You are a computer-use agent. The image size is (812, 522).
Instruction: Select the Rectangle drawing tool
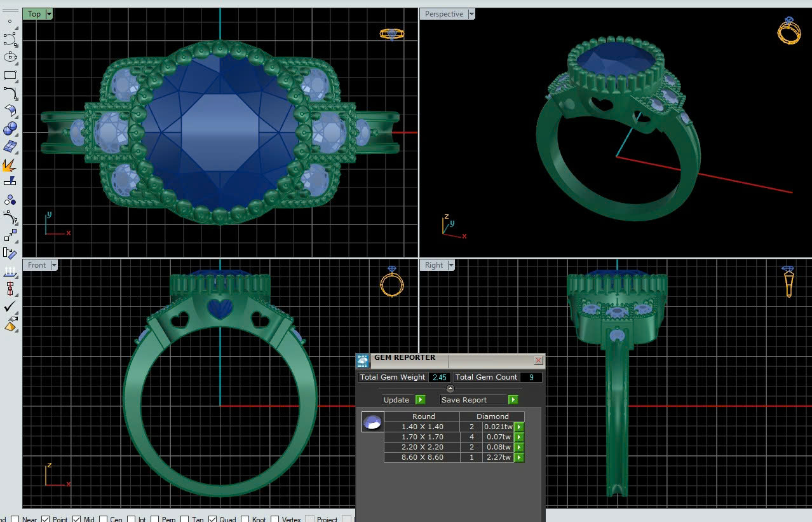(10, 75)
